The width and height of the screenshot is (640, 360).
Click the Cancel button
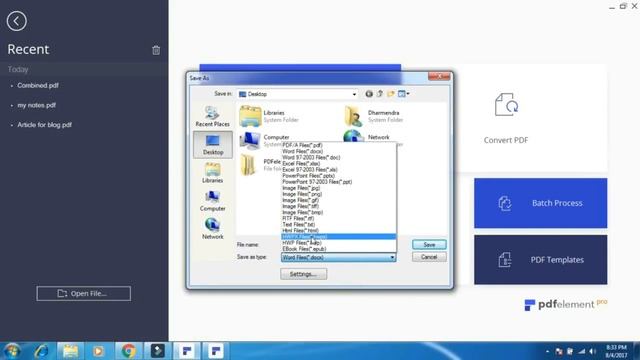[x=429, y=257]
